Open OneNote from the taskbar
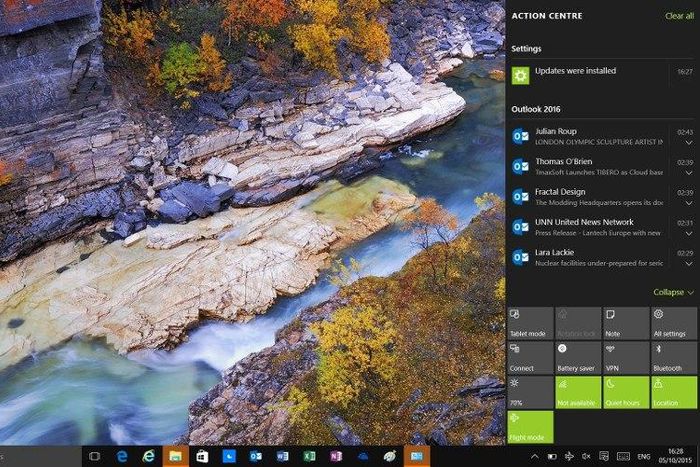700x467 pixels. click(x=336, y=456)
